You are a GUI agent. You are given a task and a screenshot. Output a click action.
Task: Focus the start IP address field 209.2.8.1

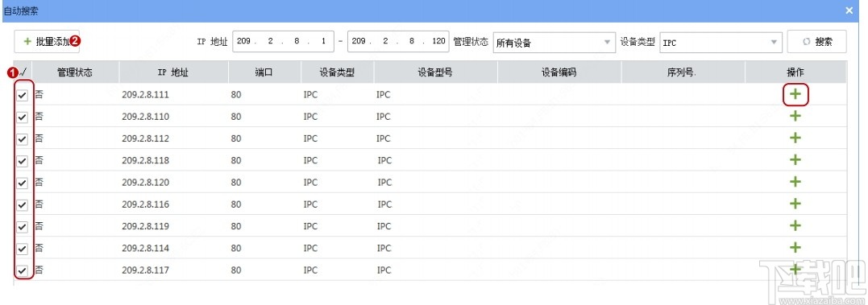(x=283, y=41)
